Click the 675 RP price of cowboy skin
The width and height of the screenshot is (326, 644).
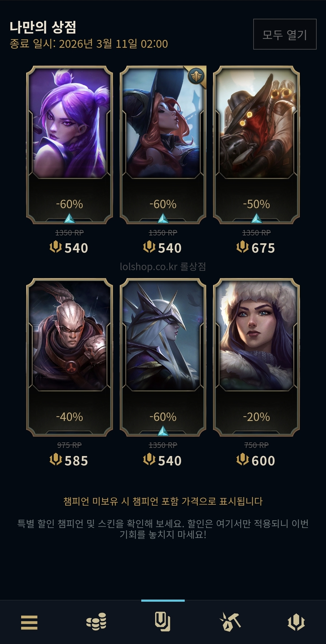256,248
